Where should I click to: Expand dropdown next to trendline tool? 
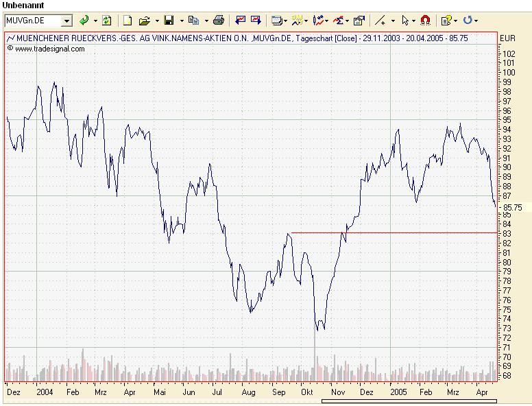click(x=393, y=21)
